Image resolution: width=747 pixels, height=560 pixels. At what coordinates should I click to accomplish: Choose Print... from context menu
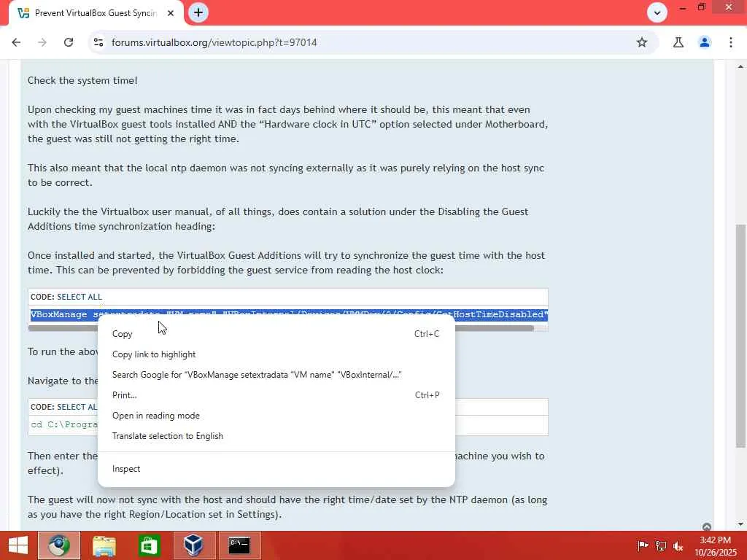point(276,395)
